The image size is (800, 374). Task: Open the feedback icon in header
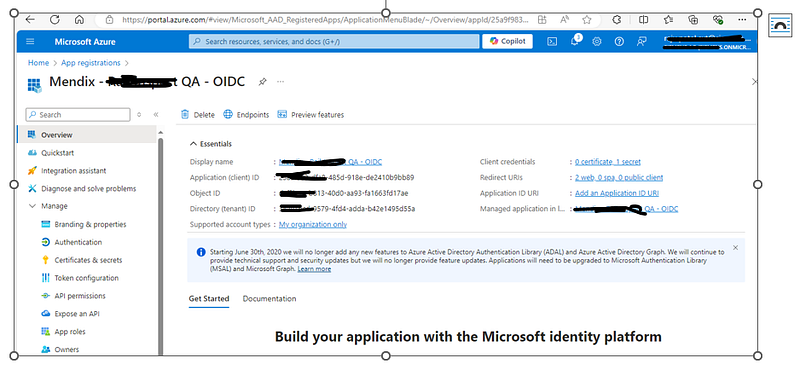(x=642, y=42)
